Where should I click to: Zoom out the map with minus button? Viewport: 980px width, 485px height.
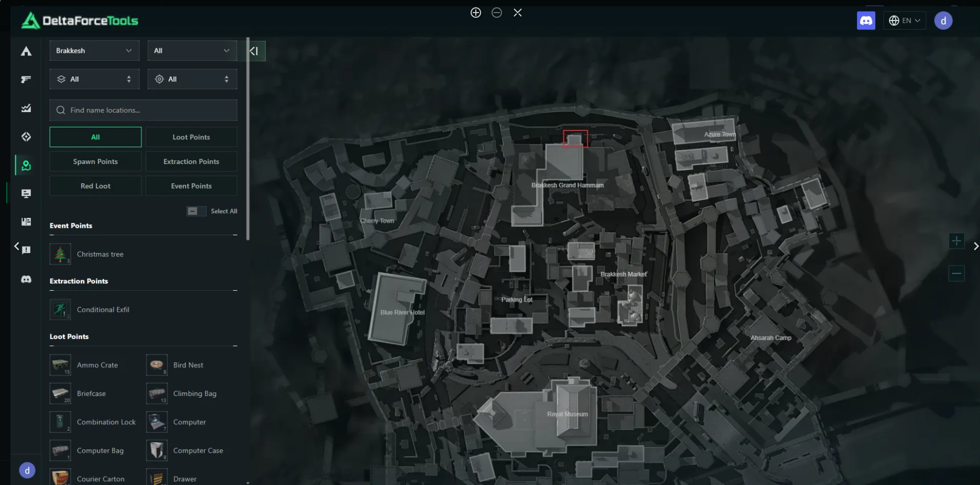[x=956, y=273]
